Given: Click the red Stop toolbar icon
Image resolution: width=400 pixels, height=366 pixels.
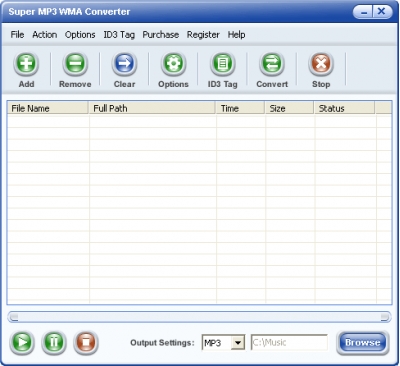Looking at the screenshot, I should click(x=321, y=64).
